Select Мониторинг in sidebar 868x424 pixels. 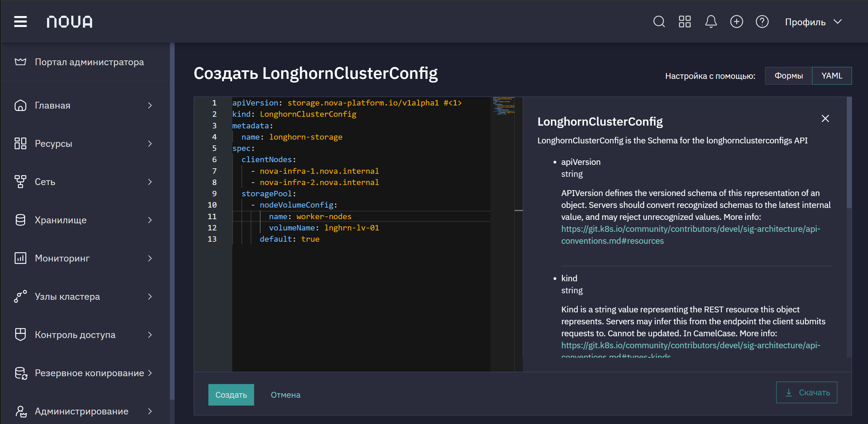pyautogui.click(x=85, y=258)
